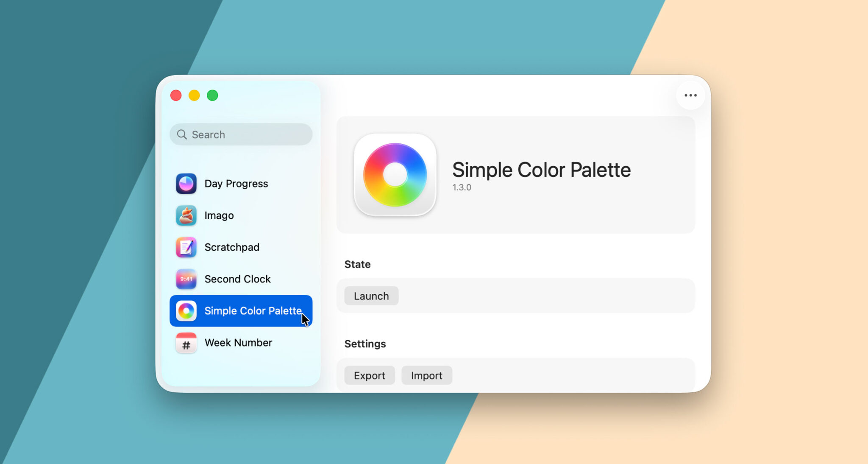Image resolution: width=868 pixels, height=464 pixels.
Task: Click the Scratchpad app icon
Action: tap(186, 247)
